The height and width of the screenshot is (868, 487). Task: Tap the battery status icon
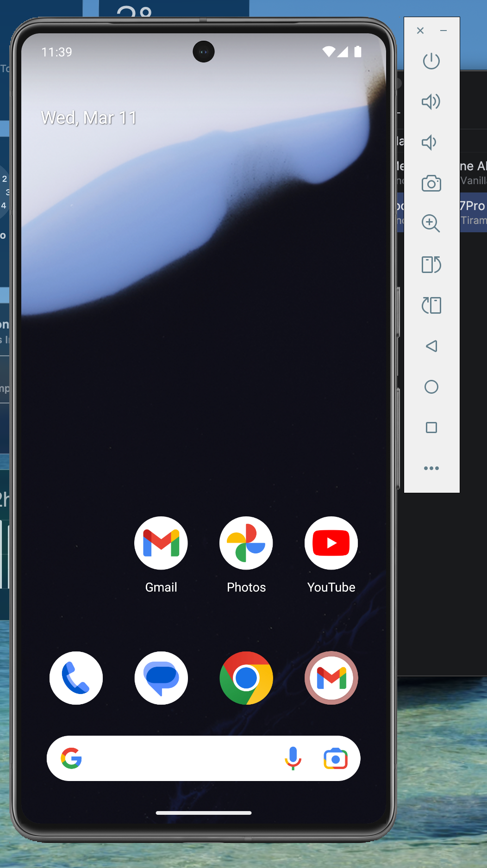[x=358, y=51]
